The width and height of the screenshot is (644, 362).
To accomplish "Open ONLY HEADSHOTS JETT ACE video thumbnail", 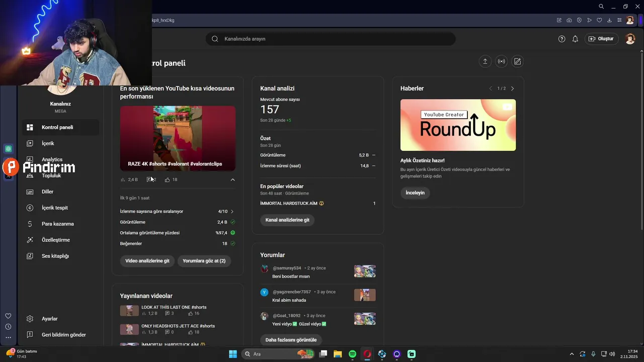I will tap(129, 329).
